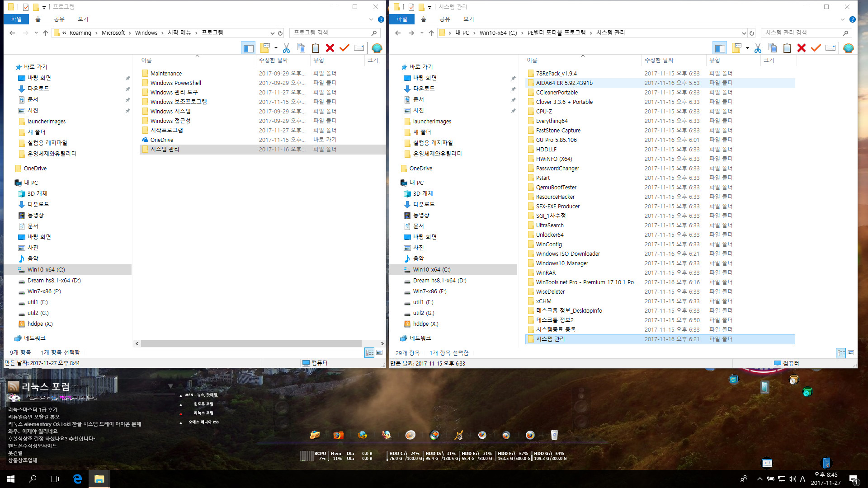This screenshot has height=488, width=868.
Task: Expand ribbon chevron in 프로그램 window
Action: click(371, 19)
